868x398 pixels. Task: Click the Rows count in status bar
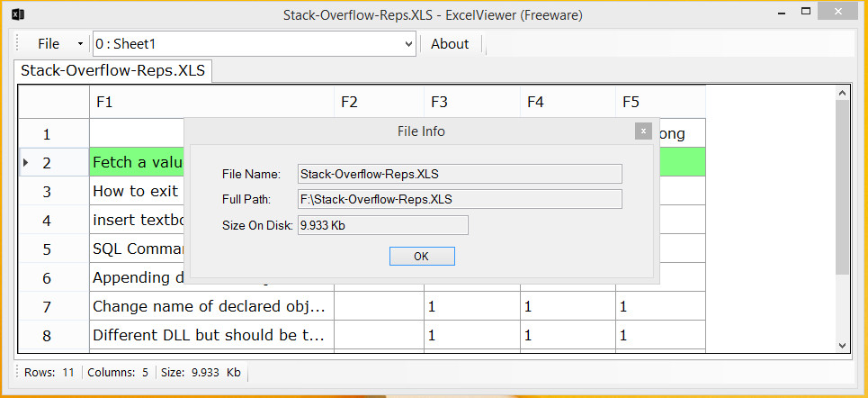pos(49,373)
